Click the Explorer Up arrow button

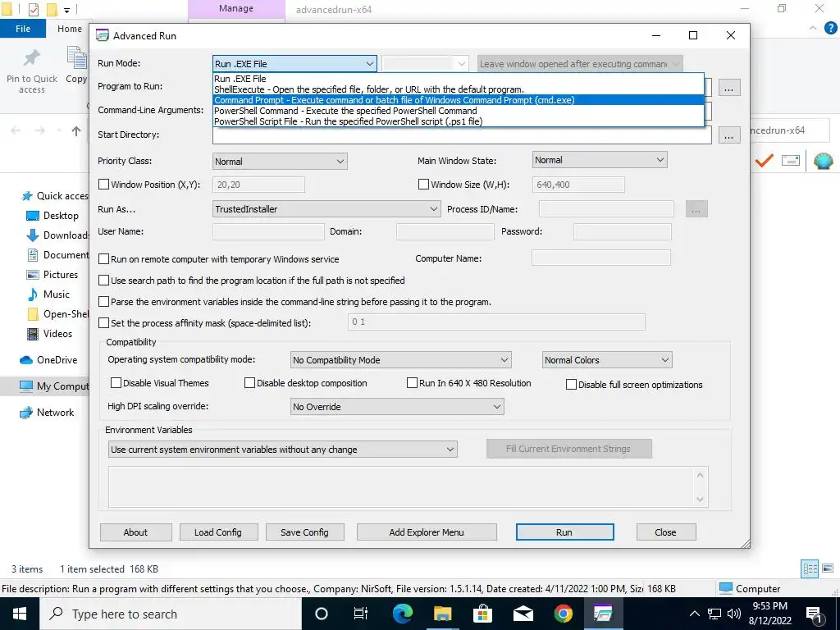point(76,130)
